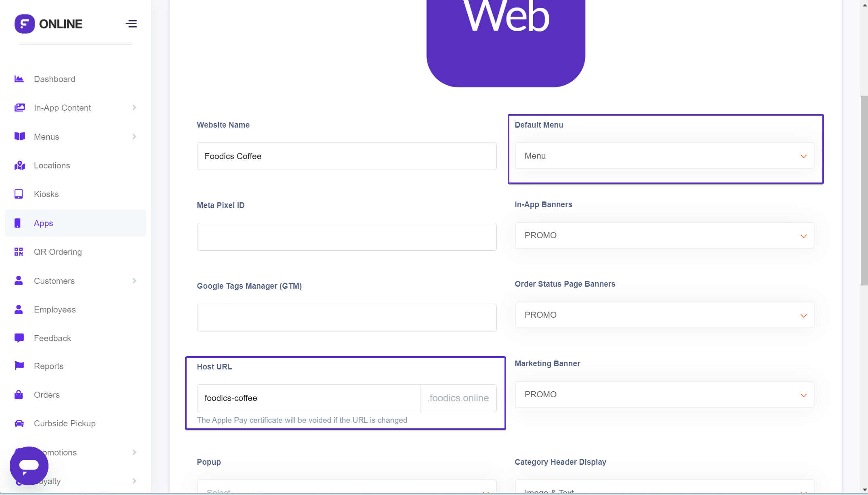Click the Locations map pin icon
Viewport: 868px width, 495px height.
[x=19, y=166]
